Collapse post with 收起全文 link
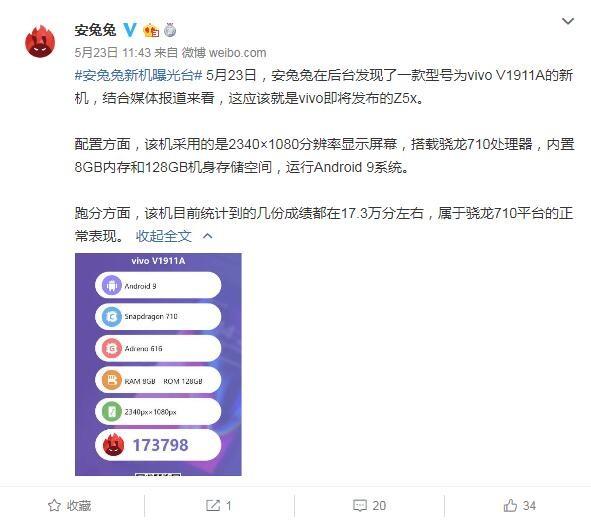 [164, 236]
